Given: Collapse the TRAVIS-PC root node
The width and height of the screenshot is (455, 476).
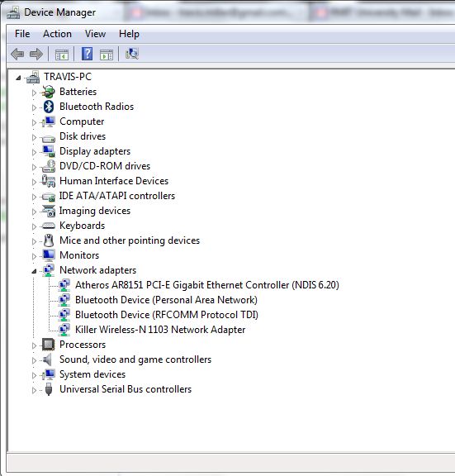Looking at the screenshot, I should (18, 78).
